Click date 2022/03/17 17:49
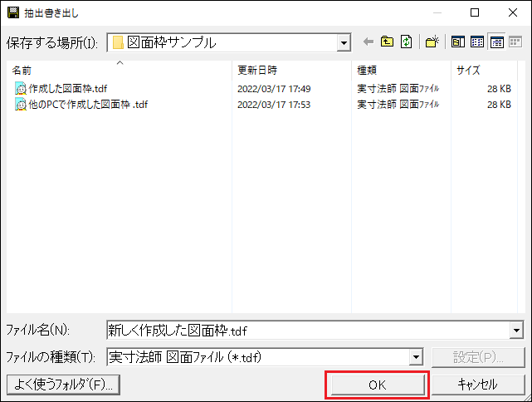The width and height of the screenshot is (532, 402). [x=274, y=89]
